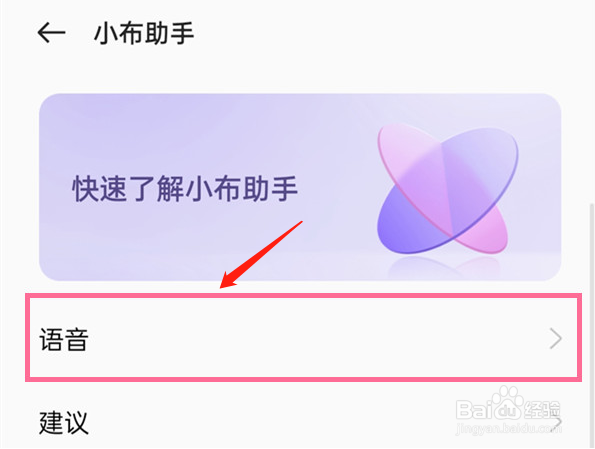
Task: Open the 语音 settings entry
Action: click(x=303, y=337)
